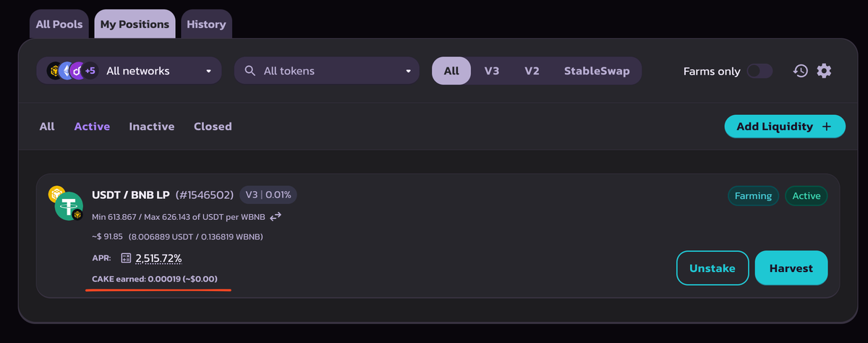The height and width of the screenshot is (343, 868).
Task: Click the 2,515.72% APR value
Action: (158, 258)
